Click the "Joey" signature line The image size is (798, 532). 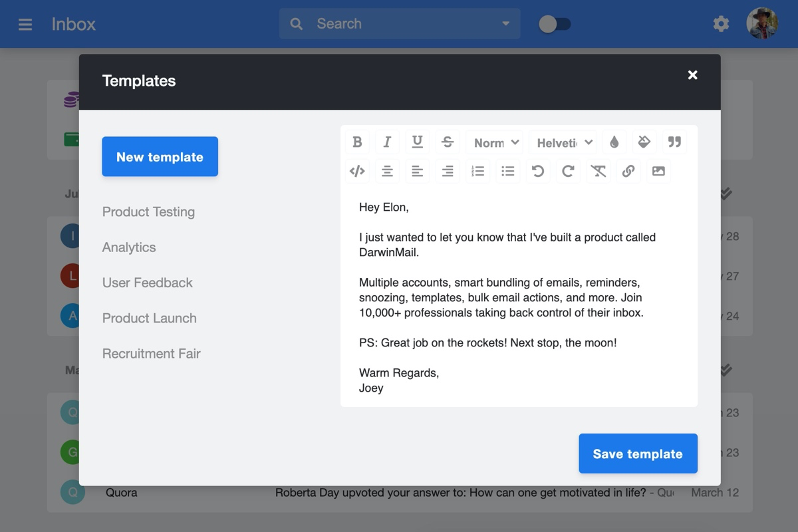point(371,388)
